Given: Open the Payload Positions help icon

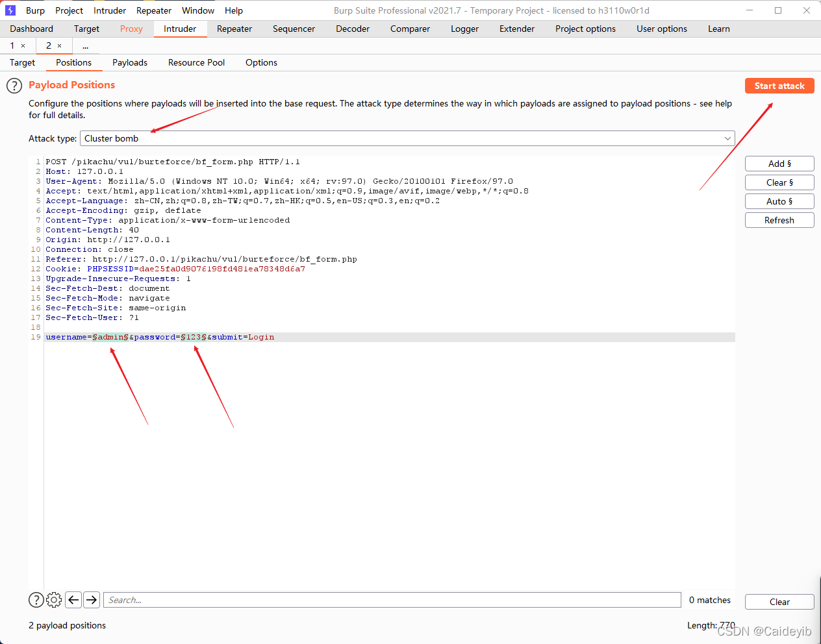Looking at the screenshot, I should pos(14,86).
